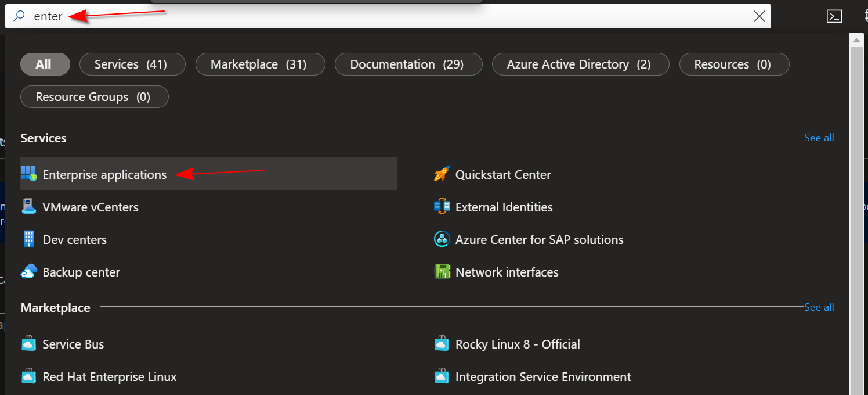Switch to the All results tab

tap(45, 64)
